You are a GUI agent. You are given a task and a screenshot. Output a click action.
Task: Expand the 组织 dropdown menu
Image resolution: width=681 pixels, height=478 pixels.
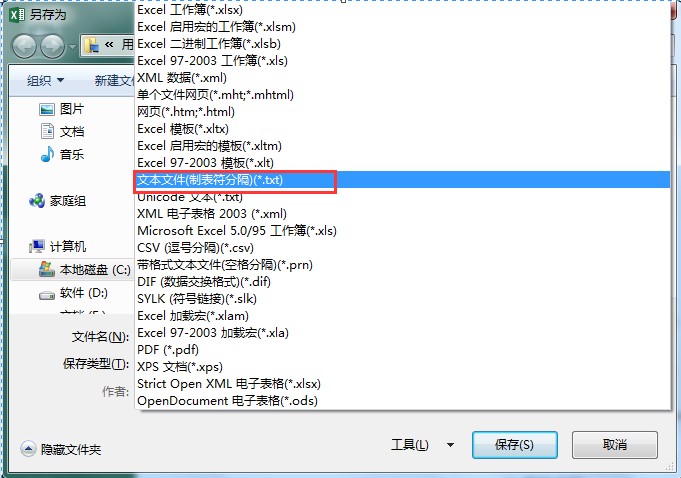coord(45,80)
